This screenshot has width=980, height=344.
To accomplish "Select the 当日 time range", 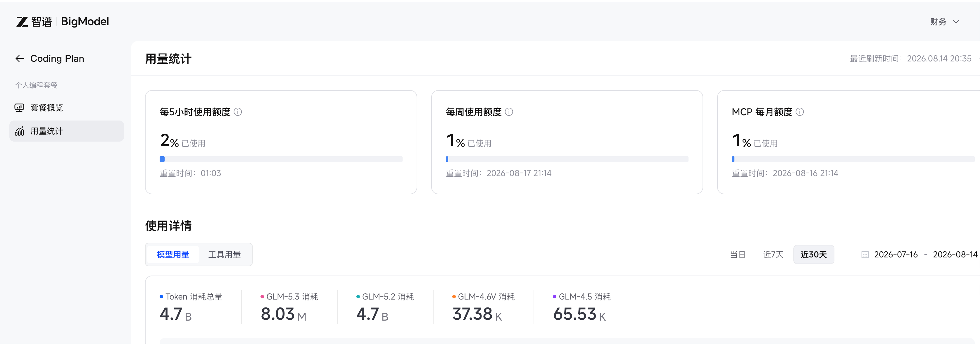I will [738, 254].
